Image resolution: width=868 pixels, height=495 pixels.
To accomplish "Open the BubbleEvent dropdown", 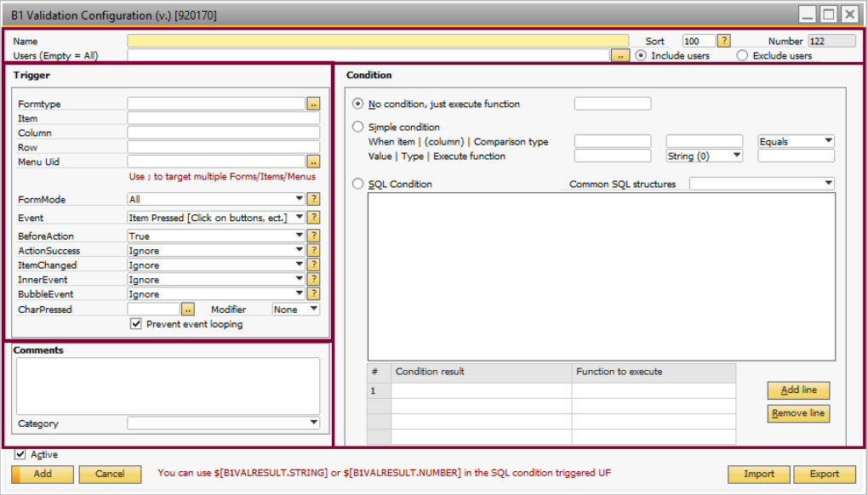I will tap(216, 293).
